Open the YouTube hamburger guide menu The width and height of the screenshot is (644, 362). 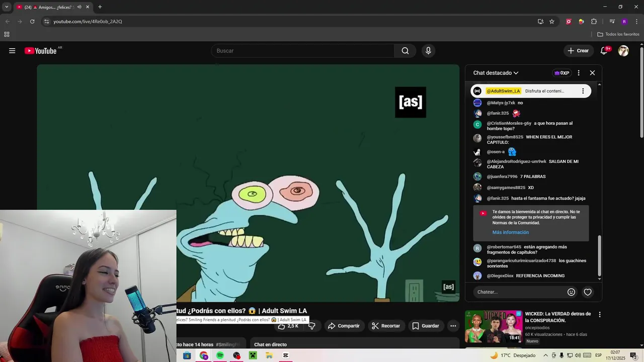[x=12, y=51]
